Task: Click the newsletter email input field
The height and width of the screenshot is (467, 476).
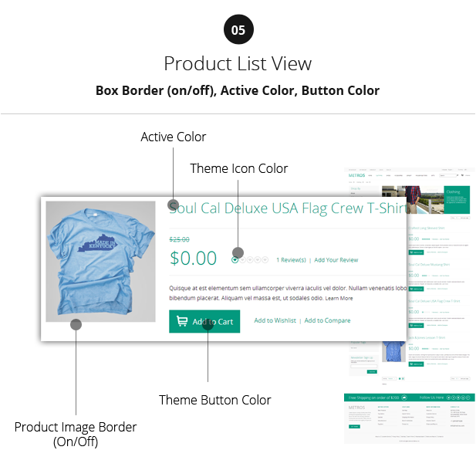Action: click(364, 367)
